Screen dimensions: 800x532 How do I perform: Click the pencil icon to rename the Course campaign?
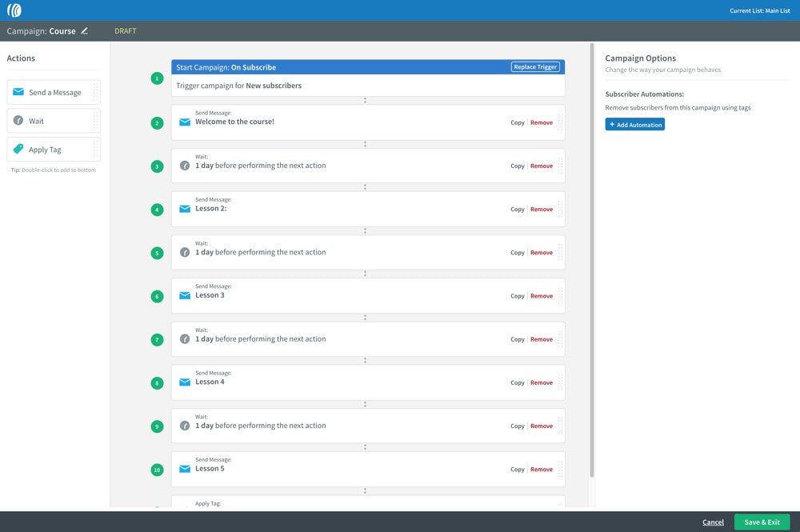(85, 30)
